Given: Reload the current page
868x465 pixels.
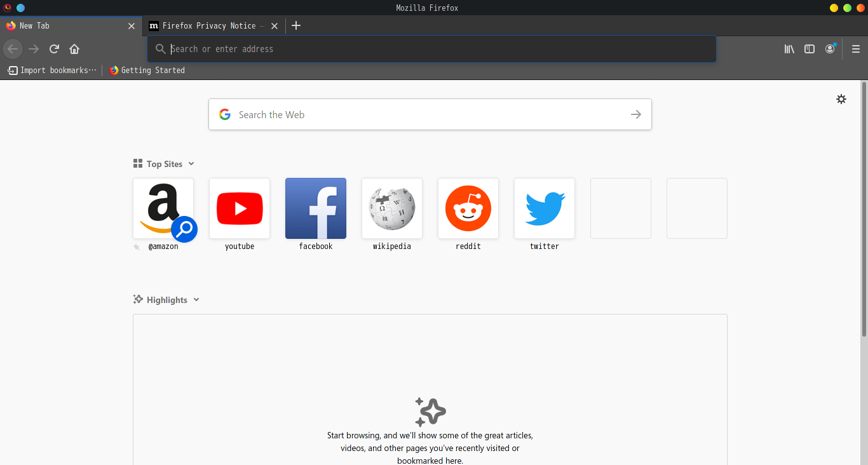Looking at the screenshot, I should point(55,49).
